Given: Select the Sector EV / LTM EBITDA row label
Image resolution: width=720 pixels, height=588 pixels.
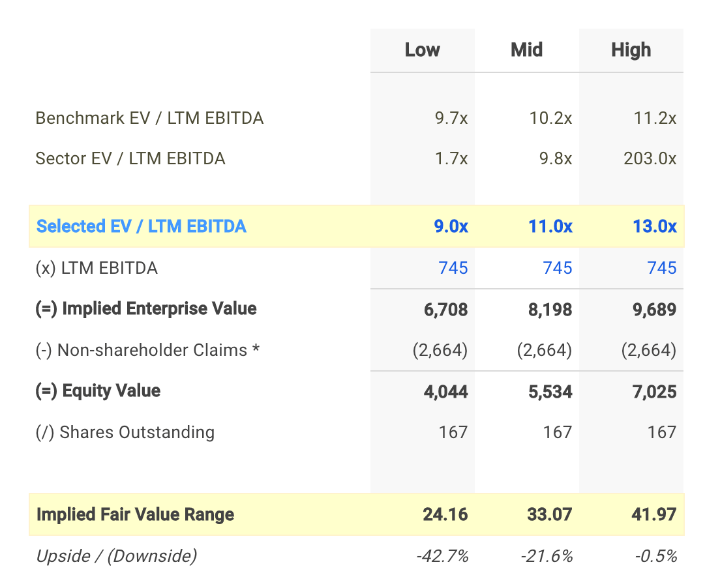Looking at the screenshot, I should click(130, 158).
